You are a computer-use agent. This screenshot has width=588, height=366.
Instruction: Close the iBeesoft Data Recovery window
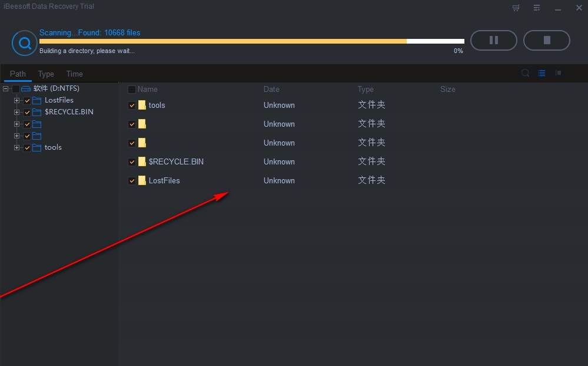point(579,8)
